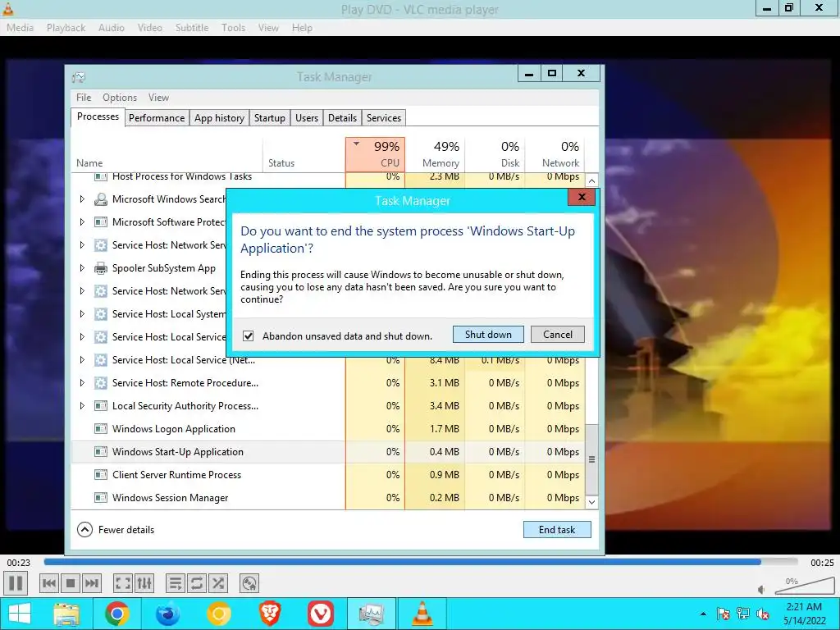Open the Details tab
Image resolution: width=840 pixels, height=630 pixels.
click(x=342, y=118)
